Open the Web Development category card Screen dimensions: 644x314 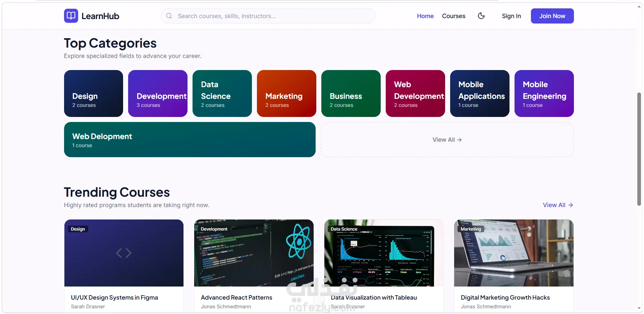click(x=415, y=93)
